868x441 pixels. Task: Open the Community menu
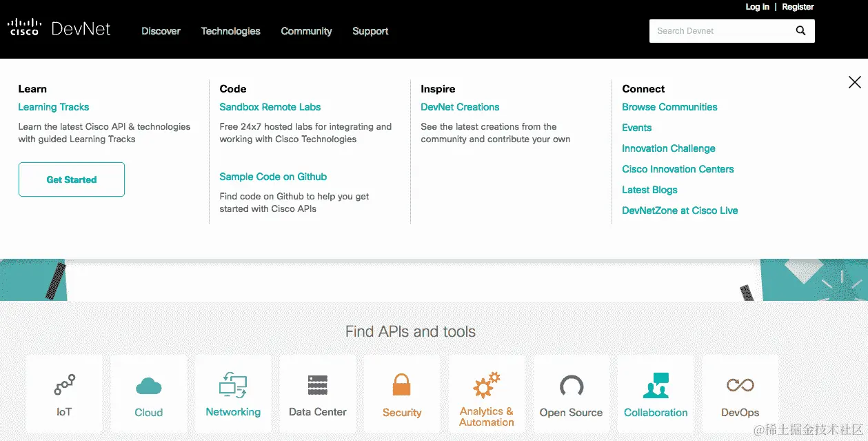tap(306, 31)
